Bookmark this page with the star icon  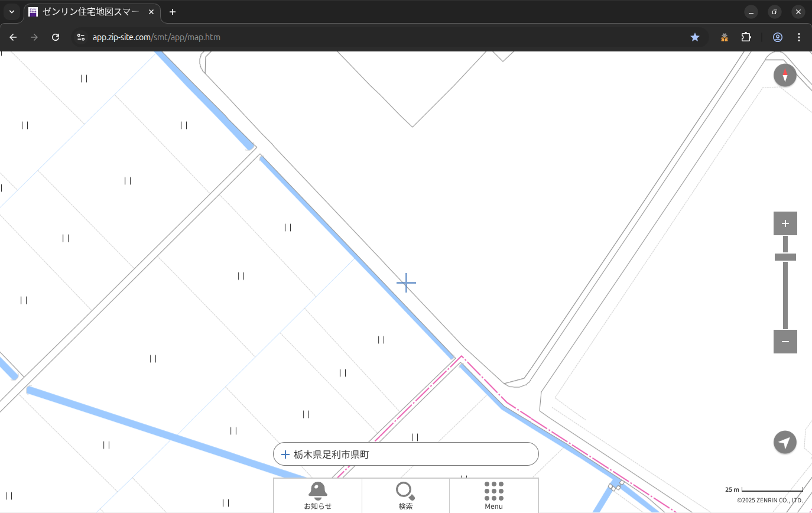695,37
